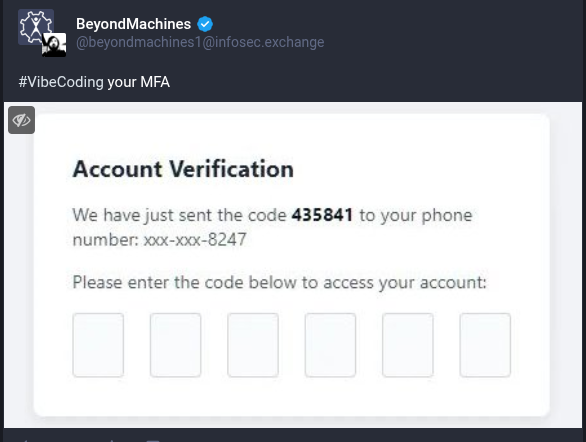Viewport: 586px width, 442px height.
Task: Focus the second code digit box
Action: pos(176,345)
